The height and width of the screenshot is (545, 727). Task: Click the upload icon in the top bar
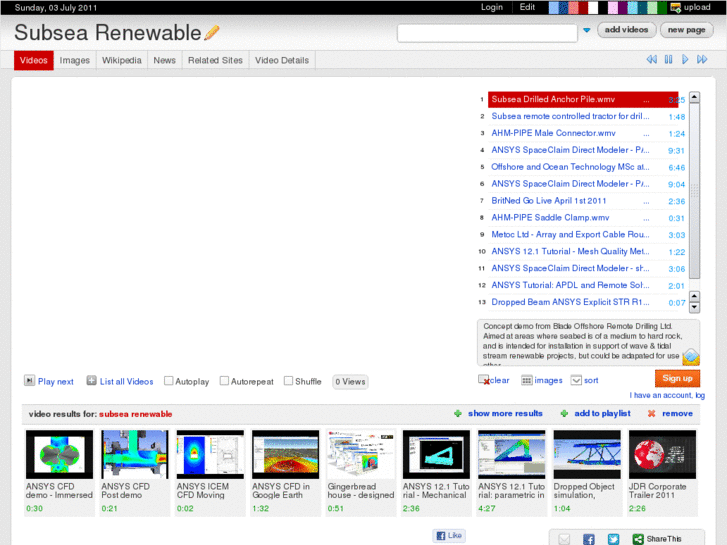674,7
